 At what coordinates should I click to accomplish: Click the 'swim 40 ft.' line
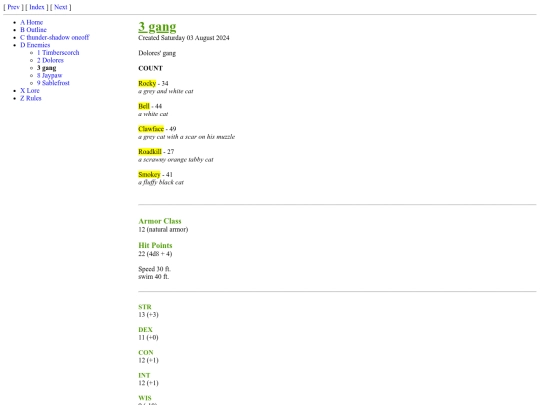tap(154, 277)
